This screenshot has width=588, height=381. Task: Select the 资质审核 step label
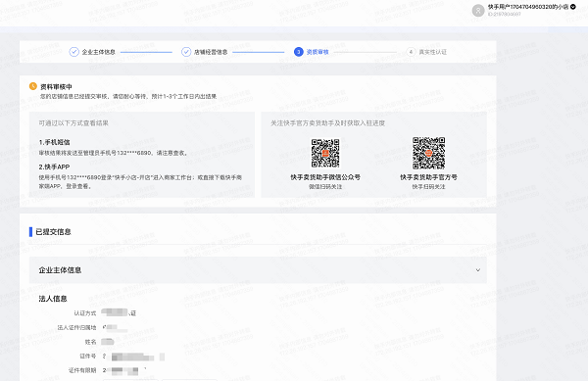318,52
